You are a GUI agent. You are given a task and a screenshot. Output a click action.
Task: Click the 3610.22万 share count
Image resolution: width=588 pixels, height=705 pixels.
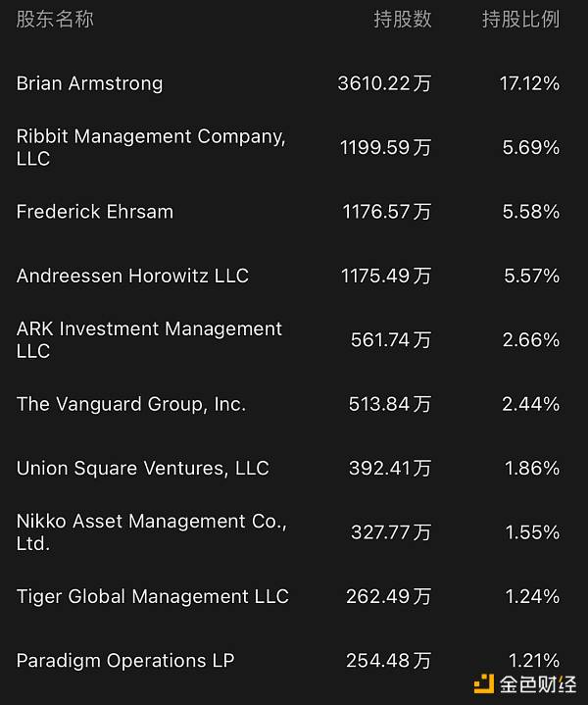[x=384, y=83]
